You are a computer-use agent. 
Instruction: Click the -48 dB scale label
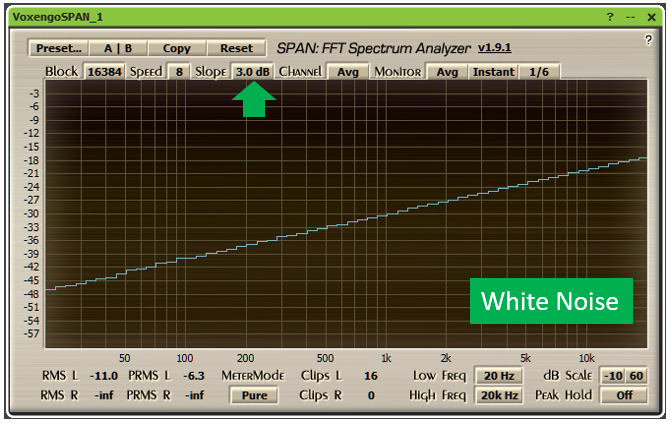pos(31,294)
